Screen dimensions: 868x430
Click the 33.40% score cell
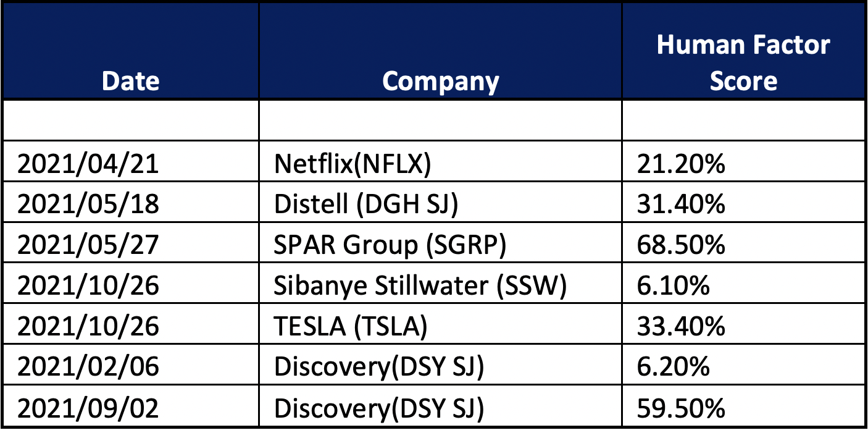[681, 327]
